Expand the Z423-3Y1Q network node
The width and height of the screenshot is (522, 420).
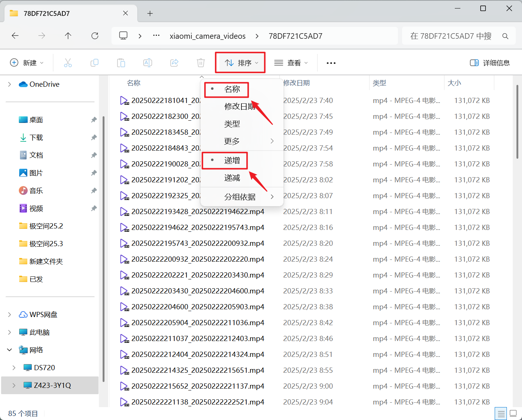click(x=14, y=385)
